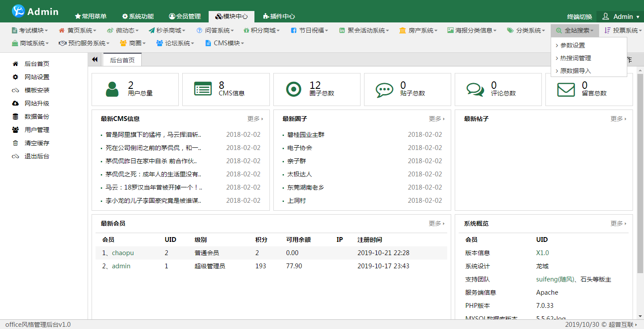This screenshot has height=329, width=644.
Task: Click the gear icon for 网站设置
Action: tap(15, 77)
